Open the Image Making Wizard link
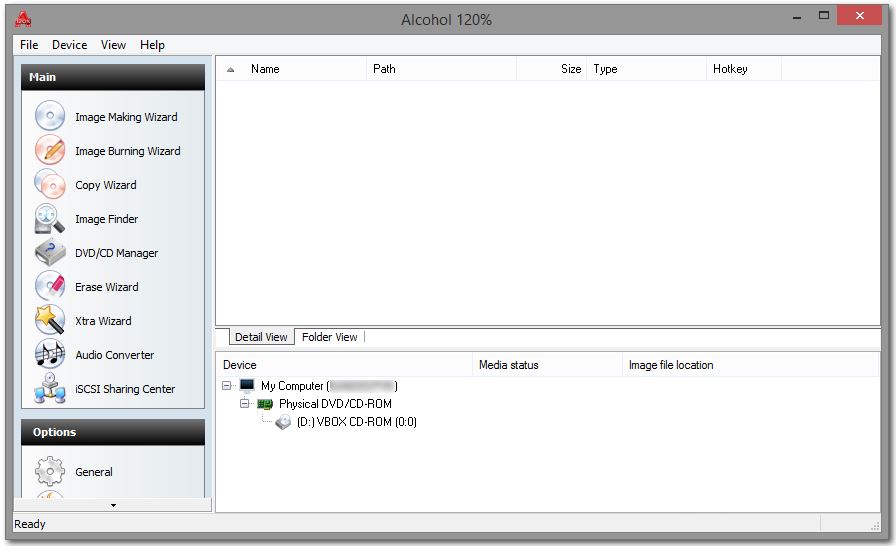The height and width of the screenshot is (546, 896). coord(126,117)
